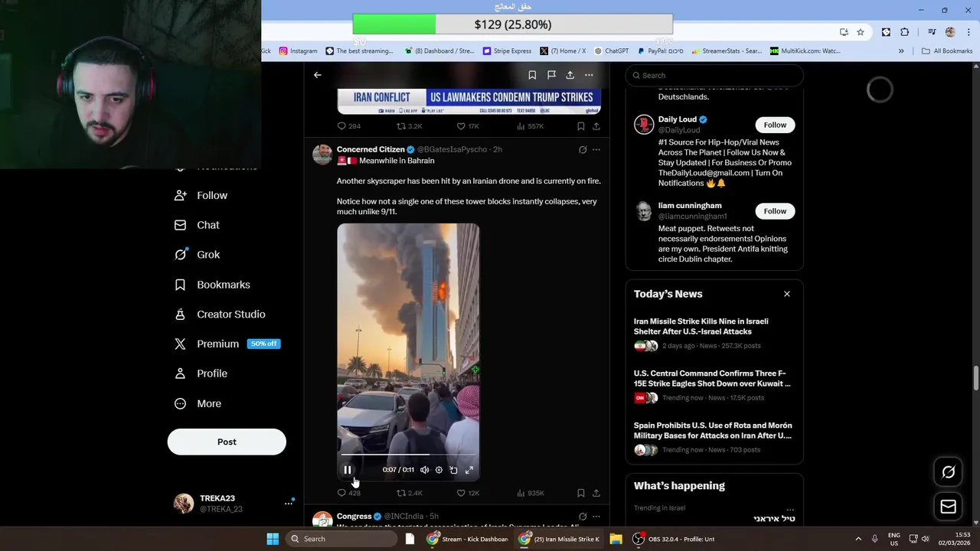Image resolution: width=980 pixels, height=551 pixels.
Task: Pause the Bahrain skyscraper video
Action: click(347, 470)
